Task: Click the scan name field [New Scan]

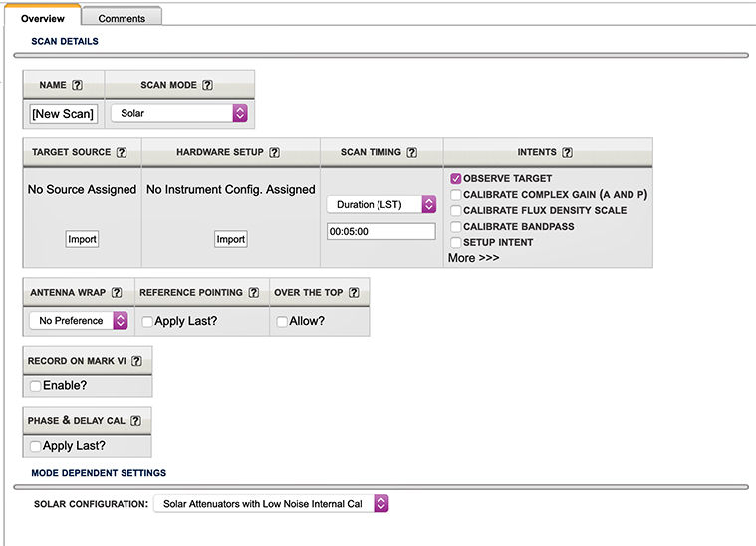Action: pos(63,114)
